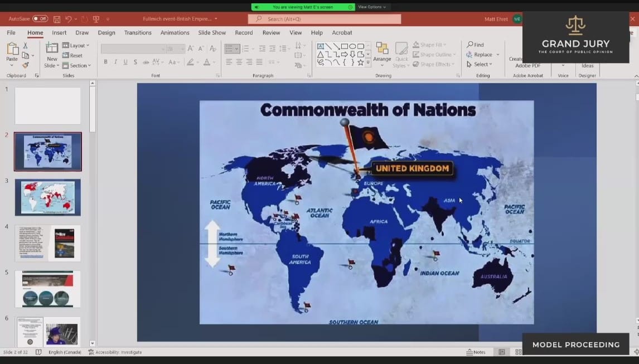Click the Cut scissors icon
Image resolution: width=639 pixels, height=364 pixels.
coord(26,46)
